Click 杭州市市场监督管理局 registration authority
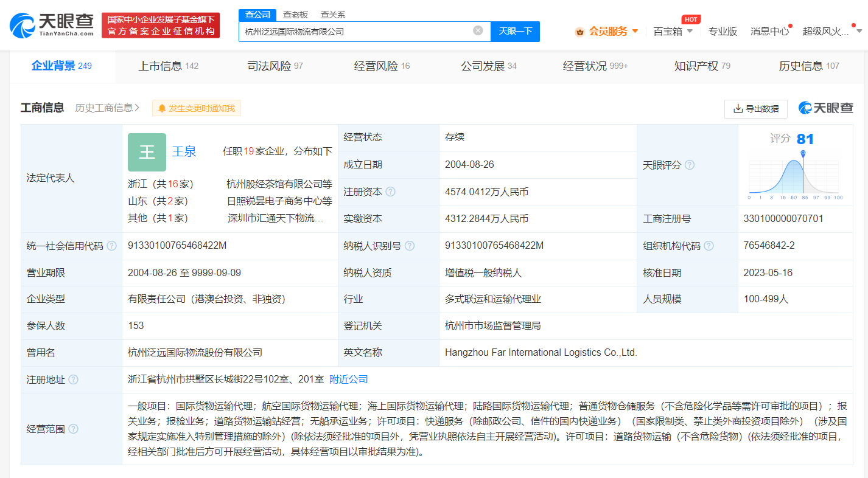The height and width of the screenshot is (478, 868). [x=493, y=326]
